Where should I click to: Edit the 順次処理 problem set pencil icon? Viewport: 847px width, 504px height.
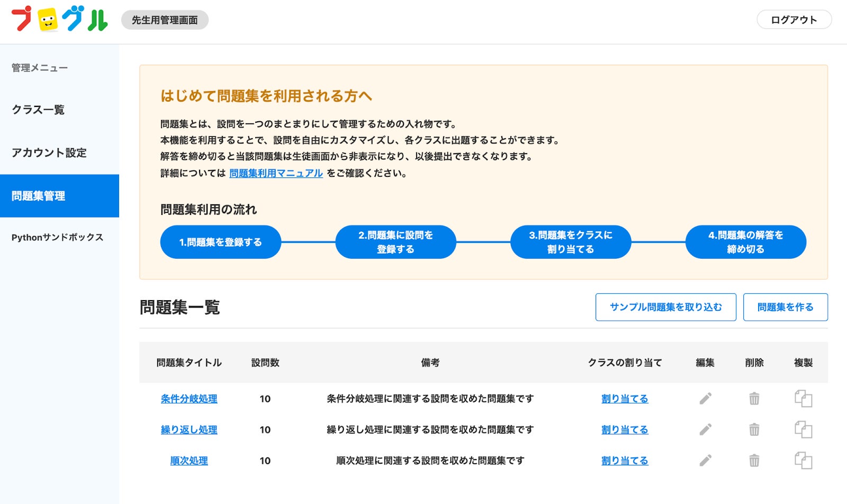[705, 461]
